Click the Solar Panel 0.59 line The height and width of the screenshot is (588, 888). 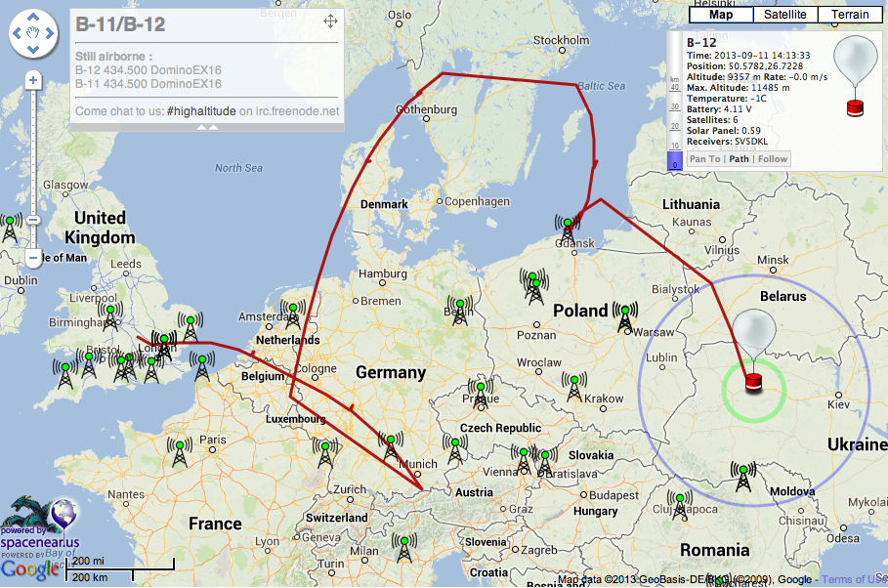click(x=724, y=131)
